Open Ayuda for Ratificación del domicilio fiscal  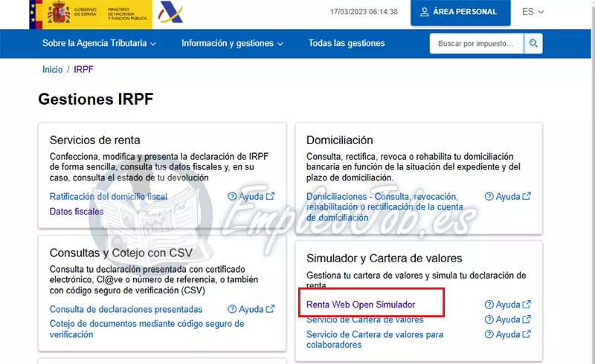(251, 196)
